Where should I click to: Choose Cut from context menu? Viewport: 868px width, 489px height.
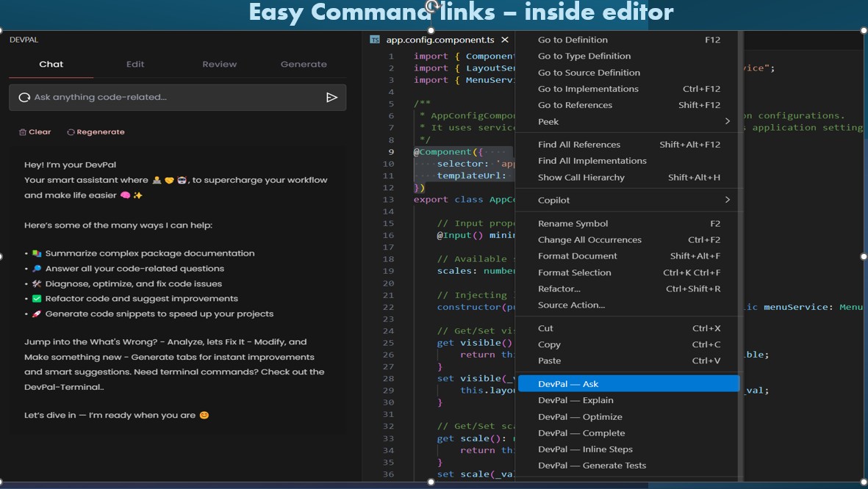[629, 328]
